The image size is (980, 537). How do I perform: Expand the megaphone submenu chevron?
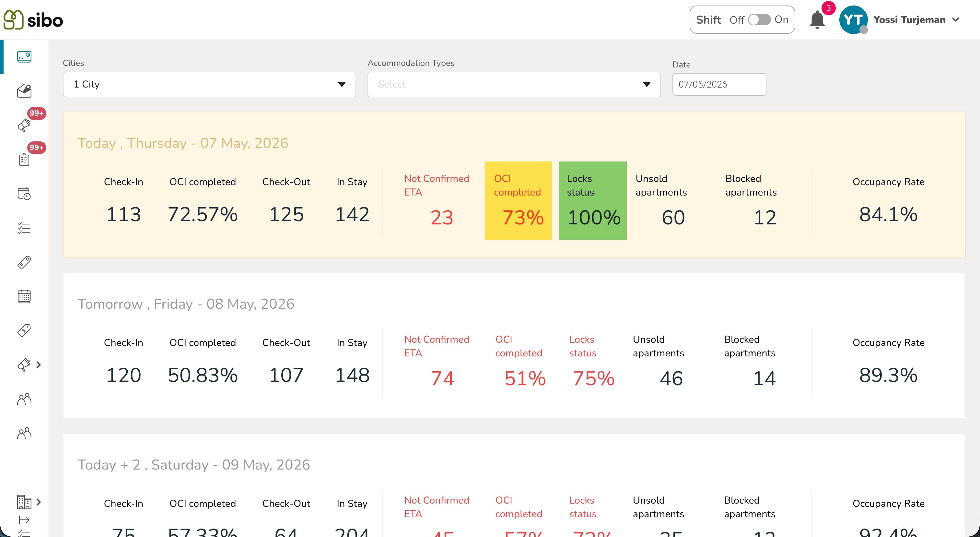tap(39, 364)
